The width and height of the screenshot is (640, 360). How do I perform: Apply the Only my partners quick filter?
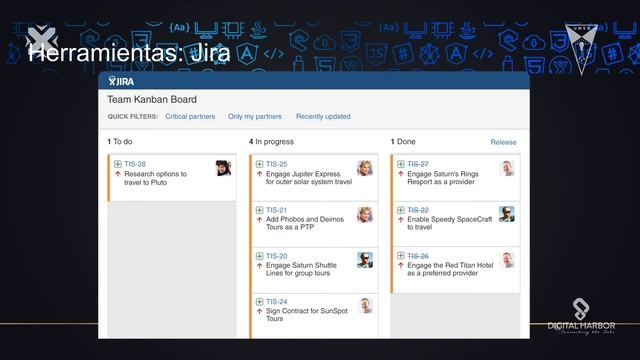pyautogui.click(x=255, y=116)
